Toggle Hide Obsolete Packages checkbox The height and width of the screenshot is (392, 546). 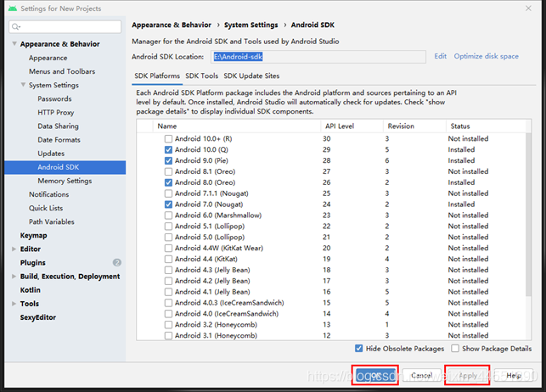[358, 348]
